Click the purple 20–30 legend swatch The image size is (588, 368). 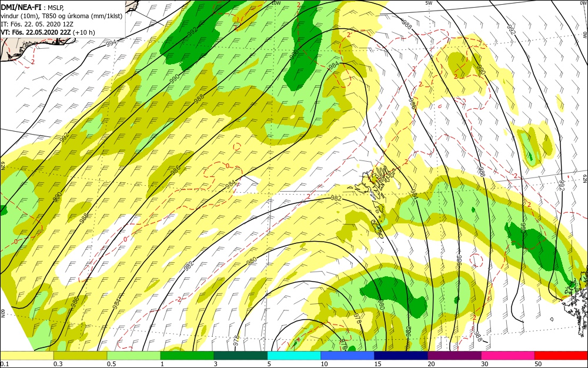pyautogui.click(x=455, y=356)
